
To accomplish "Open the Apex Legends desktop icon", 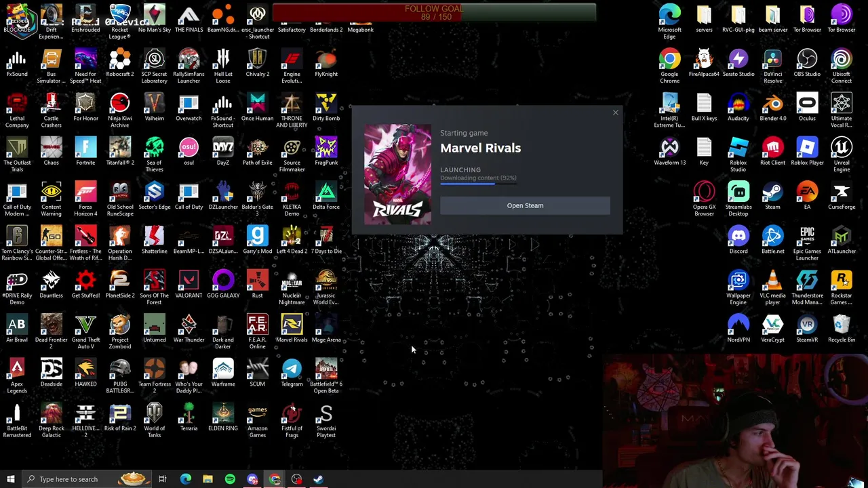I will (17, 375).
